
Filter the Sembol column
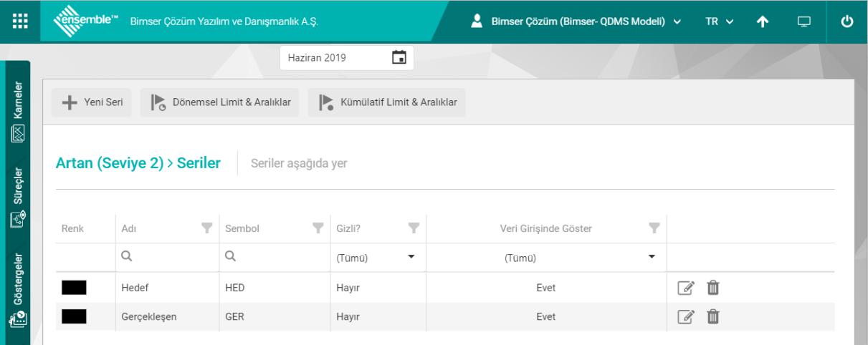click(317, 228)
